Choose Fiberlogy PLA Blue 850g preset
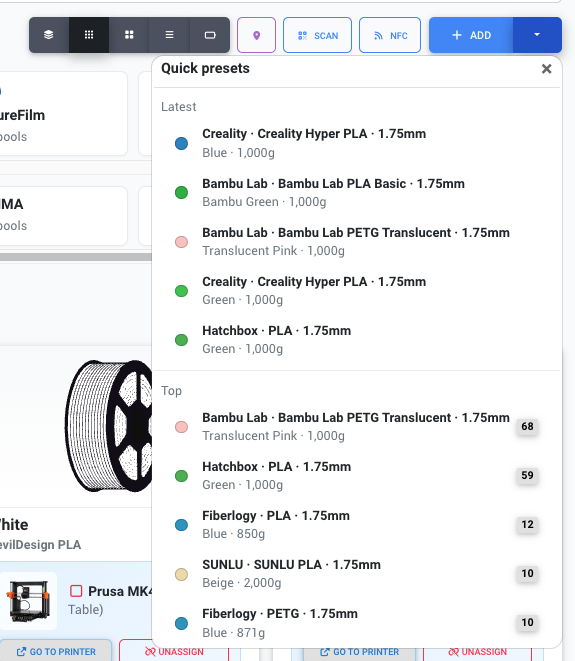This screenshot has height=661, width=575. pos(357,524)
